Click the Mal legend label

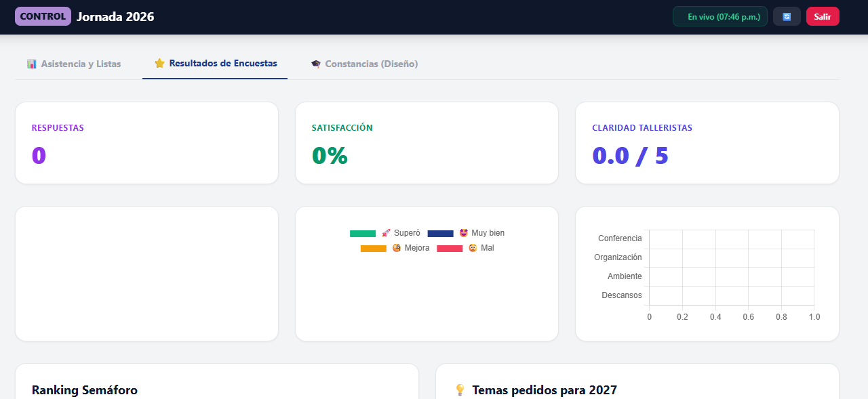coord(488,248)
